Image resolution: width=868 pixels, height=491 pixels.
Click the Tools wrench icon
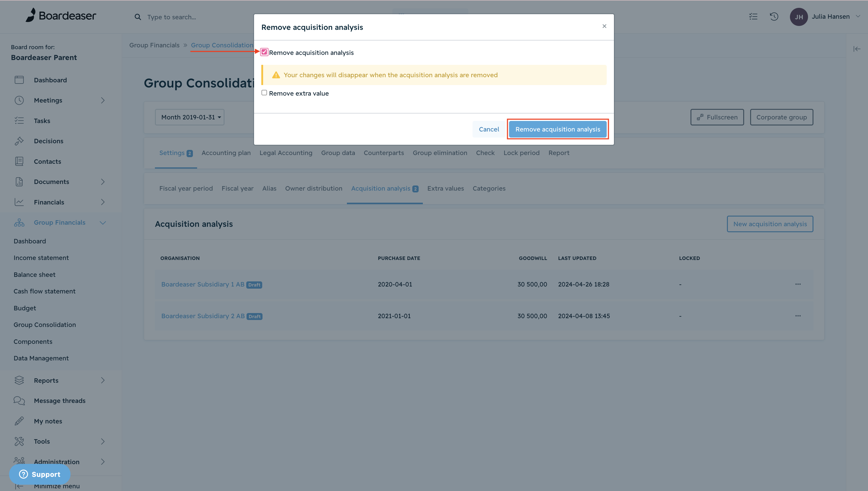click(19, 442)
